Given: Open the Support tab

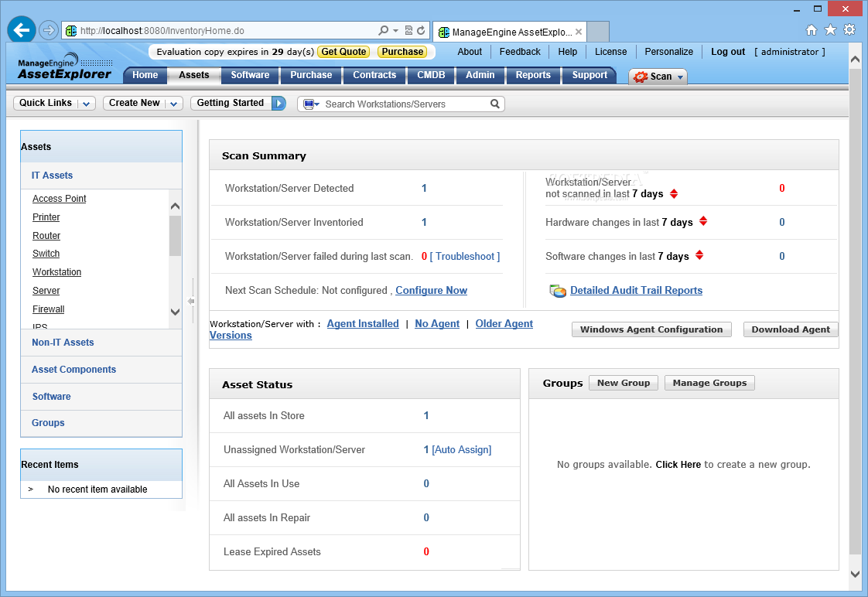Looking at the screenshot, I should [589, 75].
